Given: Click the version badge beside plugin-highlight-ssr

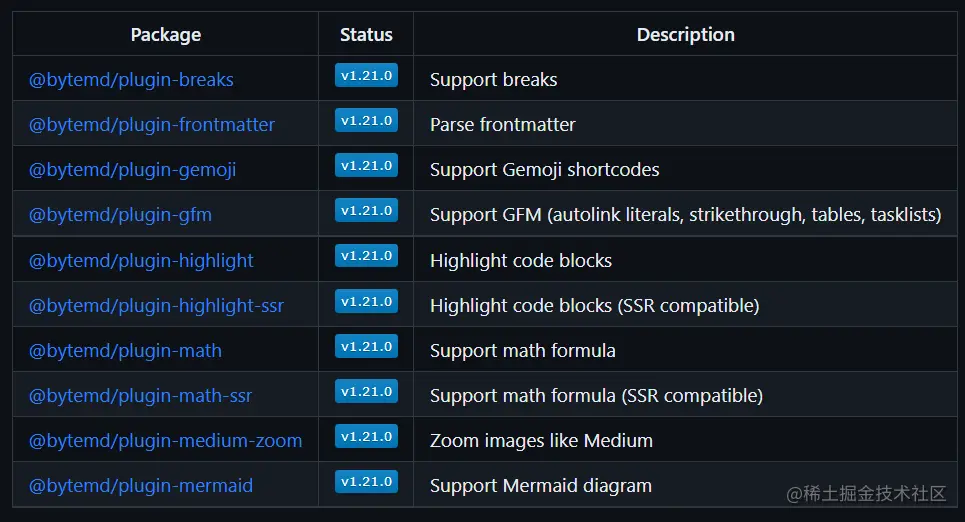Looking at the screenshot, I should point(366,301).
